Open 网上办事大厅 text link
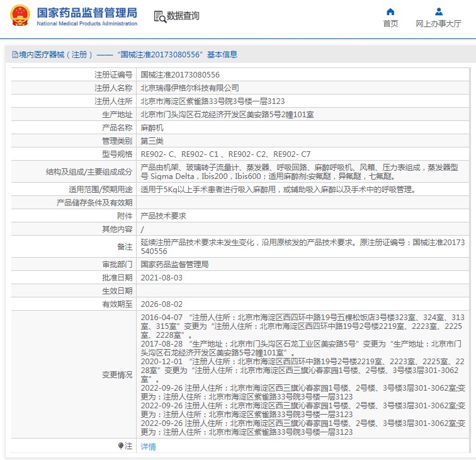476x460 pixels. (438, 24)
